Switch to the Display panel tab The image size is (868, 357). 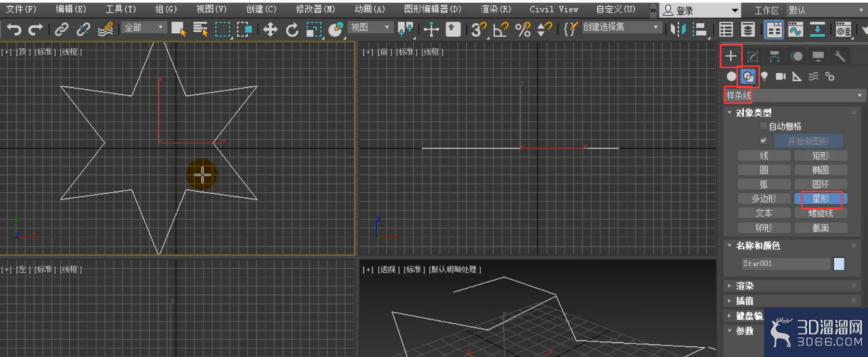pyautogui.click(x=818, y=56)
